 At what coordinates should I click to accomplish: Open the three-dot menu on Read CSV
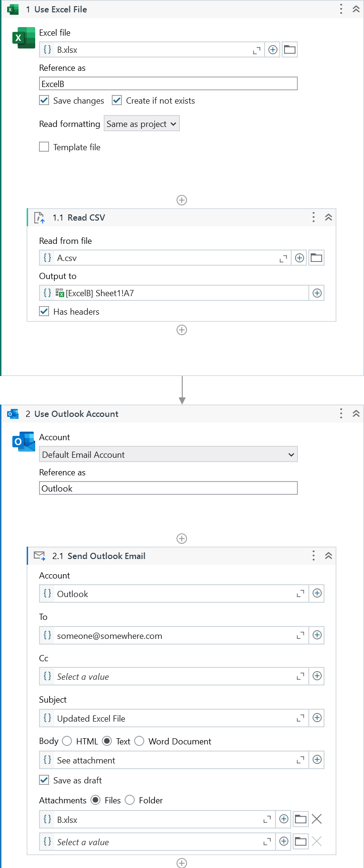pyautogui.click(x=313, y=217)
